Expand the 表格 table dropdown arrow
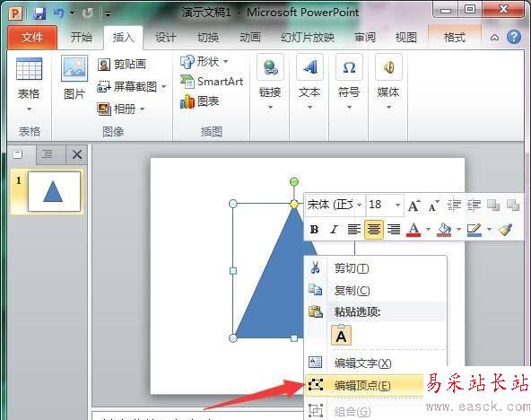Screen dimensions: 531x420 29,109
